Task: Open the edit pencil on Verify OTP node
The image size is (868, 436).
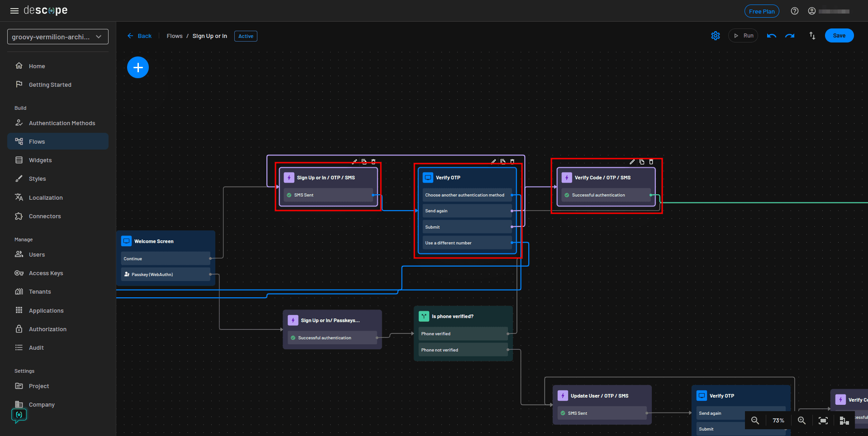Action: pyautogui.click(x=493, y=161)
